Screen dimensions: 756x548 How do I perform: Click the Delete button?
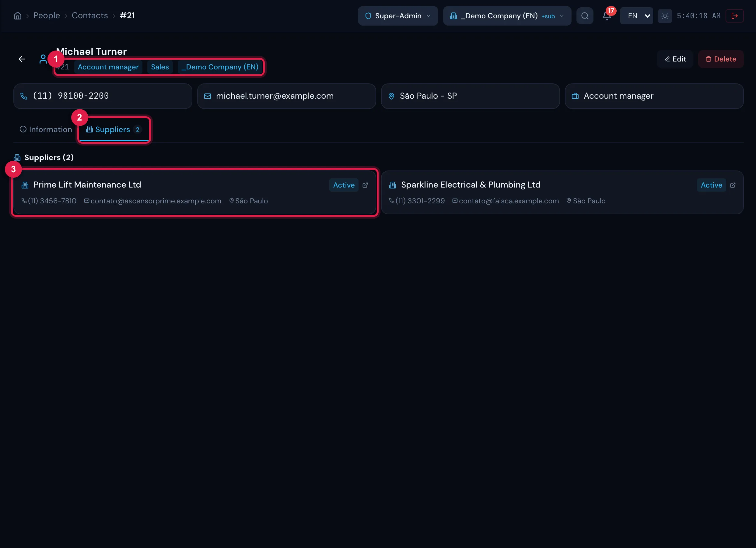[x=721, y=59]
